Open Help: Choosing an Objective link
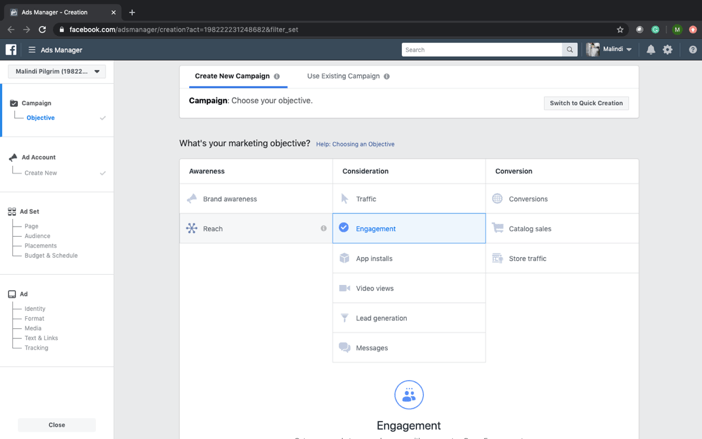Viewport: 702px width, 439px height. click(355, 144)
